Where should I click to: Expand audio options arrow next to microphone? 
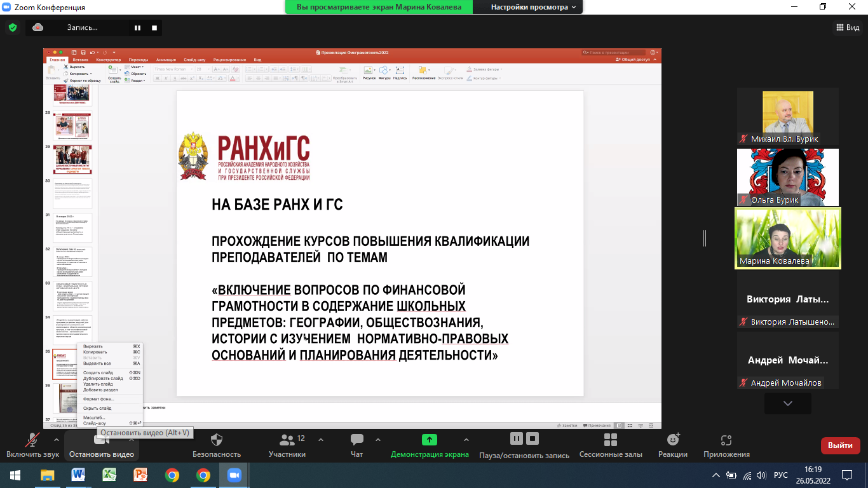click(x=56, y=440)
